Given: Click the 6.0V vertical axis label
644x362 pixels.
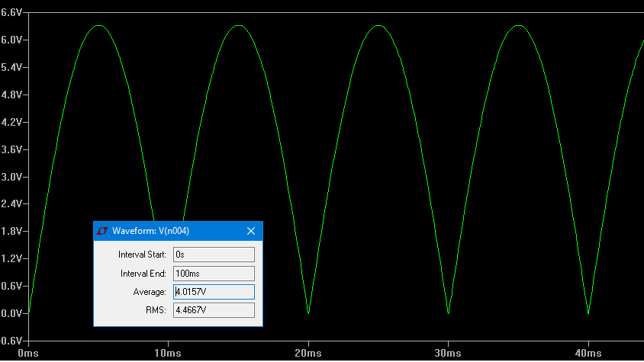Looking at the screenshot, I should (11, 40).
